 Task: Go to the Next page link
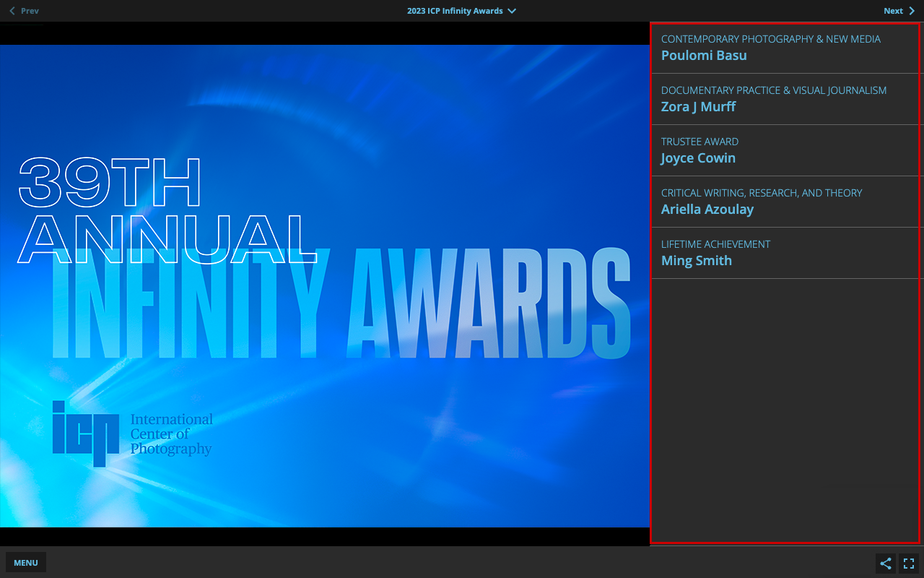pyautogui.click(x=893, y=11)
